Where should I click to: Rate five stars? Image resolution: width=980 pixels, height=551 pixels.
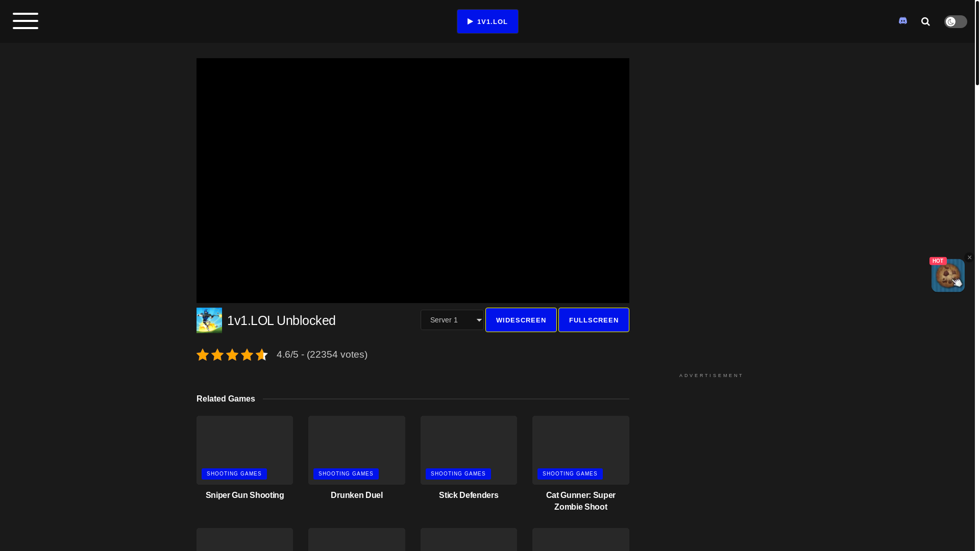(262, 355)
